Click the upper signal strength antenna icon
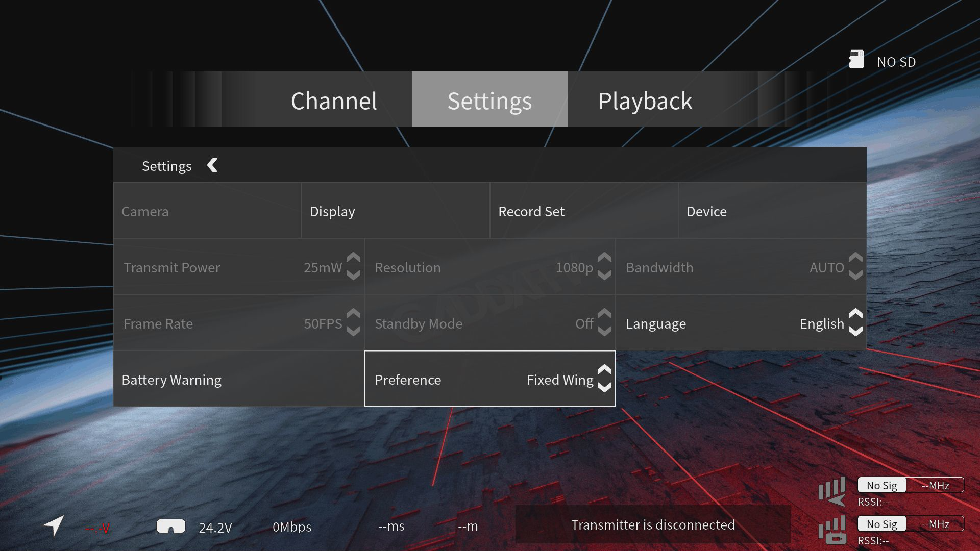 click(x=832, y=491)
